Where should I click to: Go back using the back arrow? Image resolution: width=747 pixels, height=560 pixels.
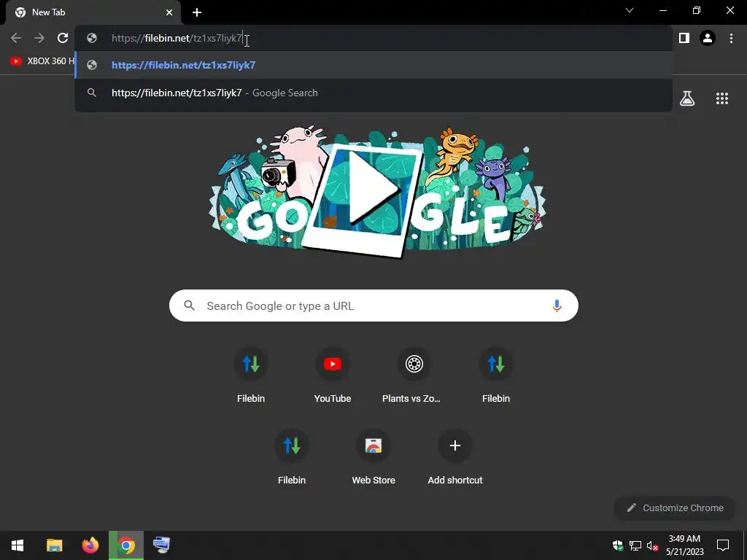(16, 38)
